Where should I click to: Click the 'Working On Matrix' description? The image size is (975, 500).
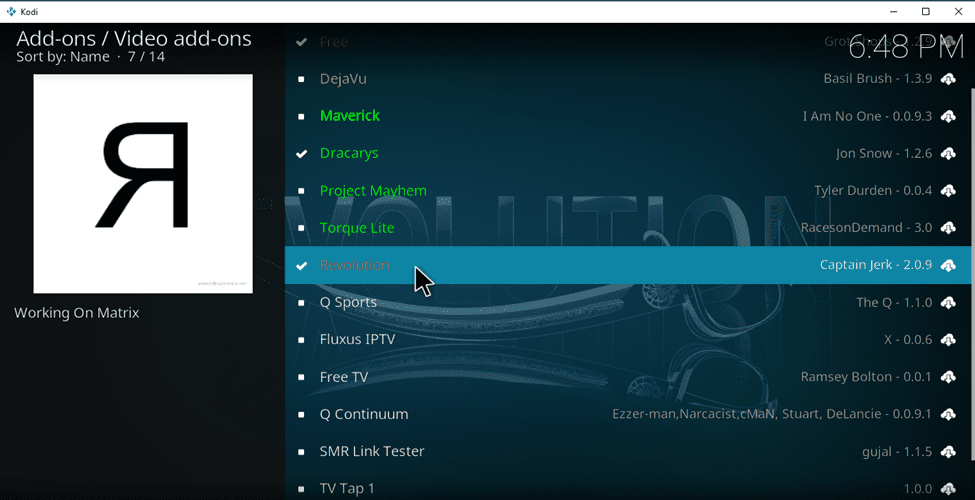pyautogui.click(x=76, y=313)
